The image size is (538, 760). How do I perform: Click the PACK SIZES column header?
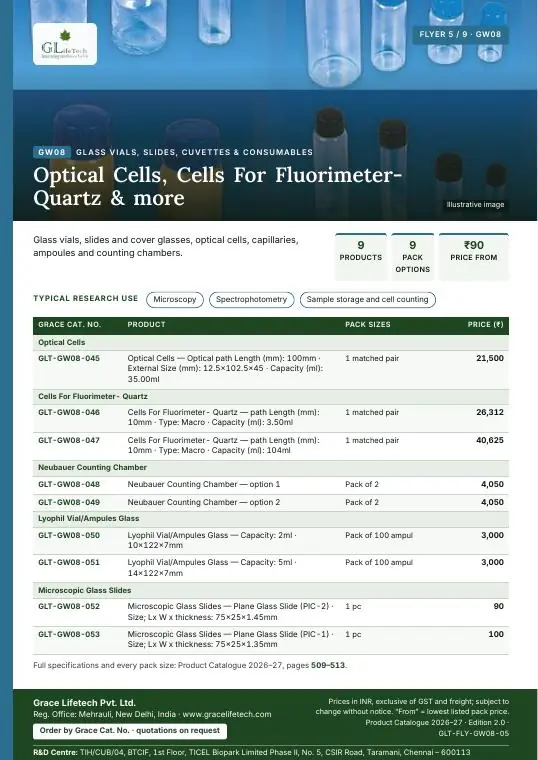pyautogui.click(x=368, y=325)
